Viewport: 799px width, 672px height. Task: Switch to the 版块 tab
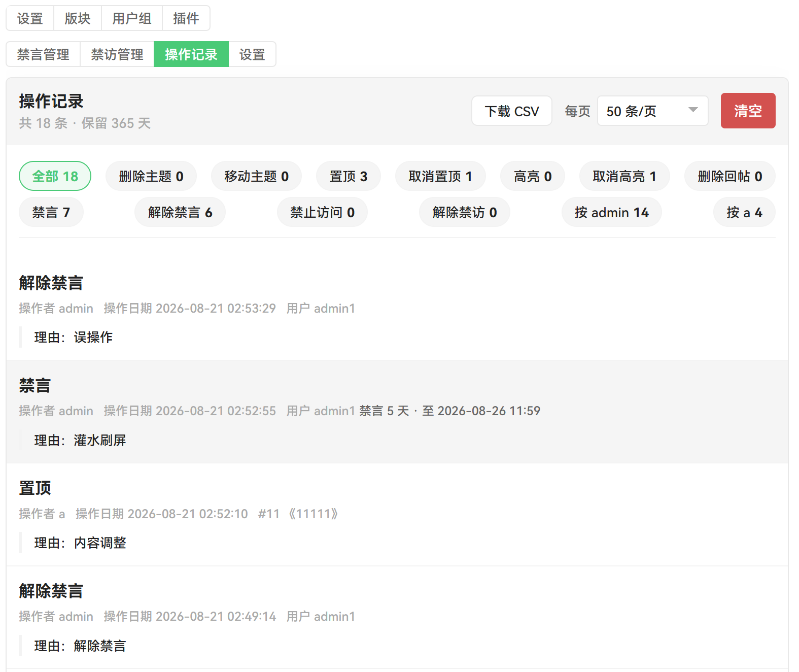click(78, 19)
